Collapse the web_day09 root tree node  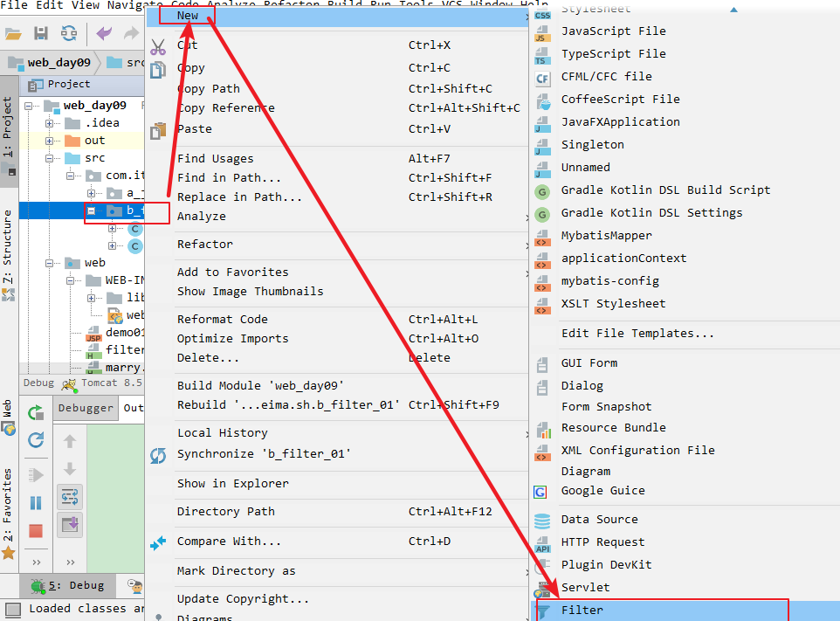[29, 106]
